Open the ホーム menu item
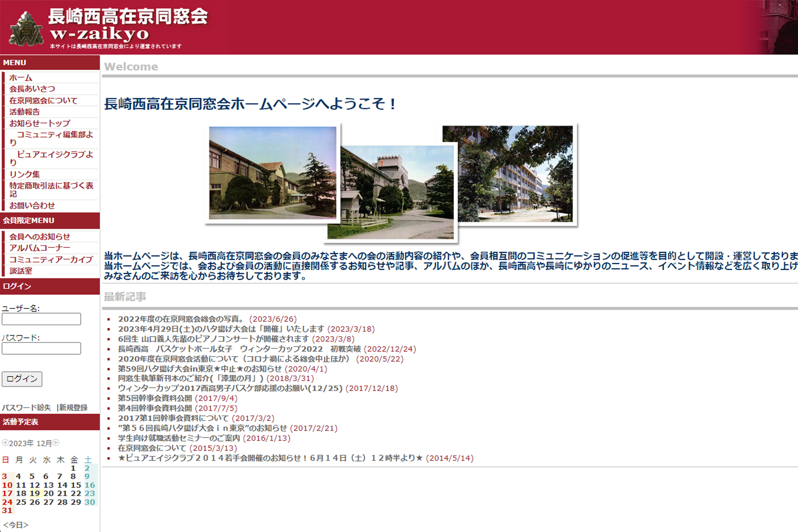 [x=21, y=78]
